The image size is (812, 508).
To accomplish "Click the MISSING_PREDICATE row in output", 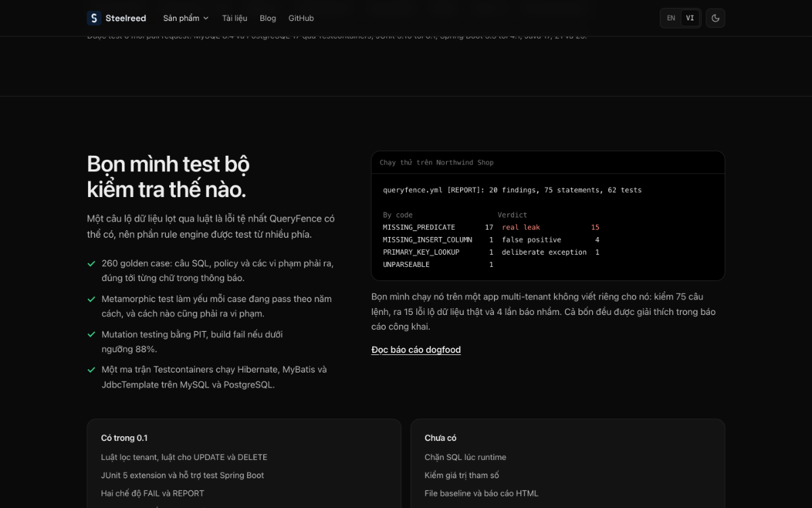I will (x=491, y=228).
